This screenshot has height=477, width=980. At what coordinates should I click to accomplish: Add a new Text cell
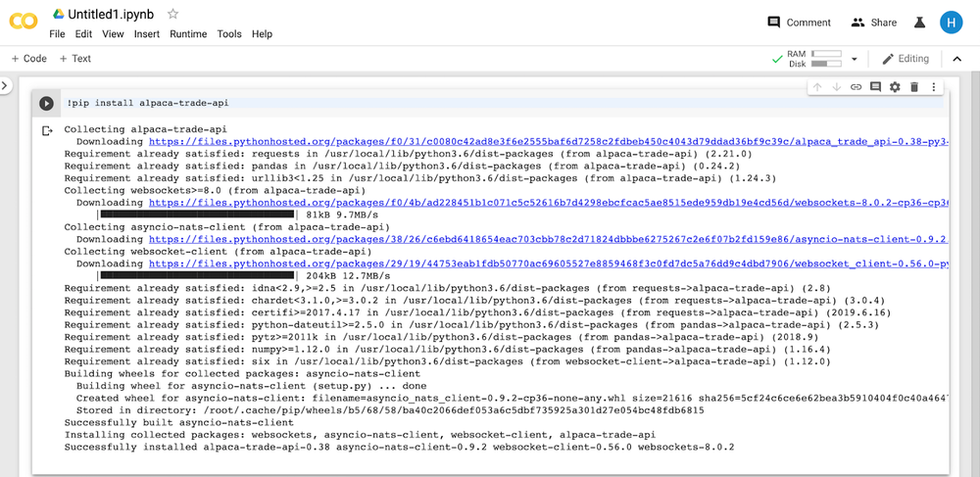(75, 59)
